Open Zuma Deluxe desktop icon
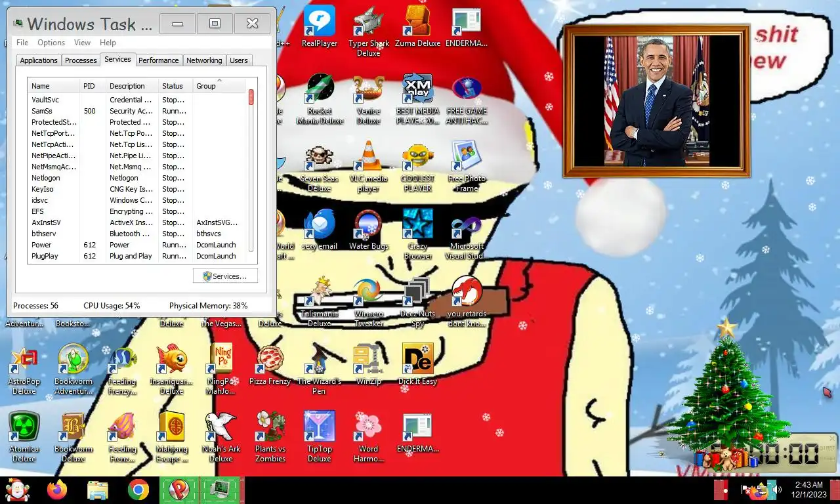The image size is (840, 504). coord(418,27)
